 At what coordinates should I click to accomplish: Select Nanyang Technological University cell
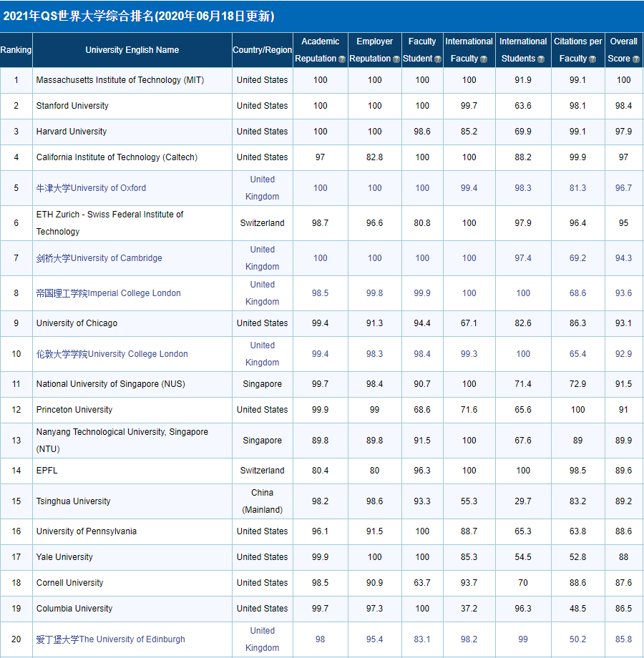(132, 440)
